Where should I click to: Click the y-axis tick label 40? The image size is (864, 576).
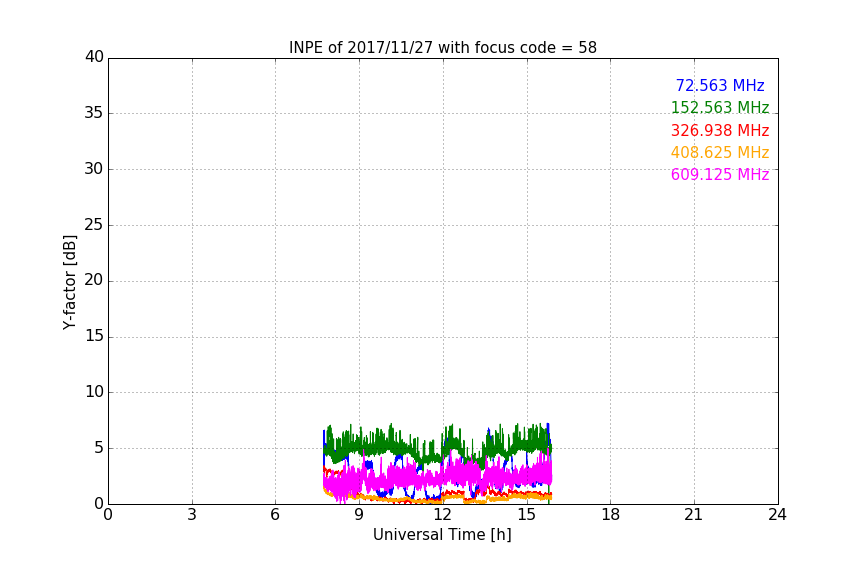coord(94,57)
